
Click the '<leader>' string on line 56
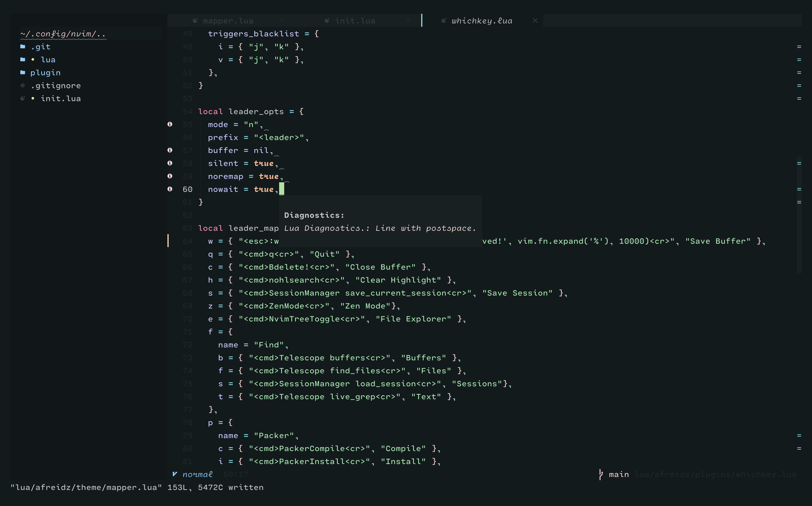click(x=279, y=137)
